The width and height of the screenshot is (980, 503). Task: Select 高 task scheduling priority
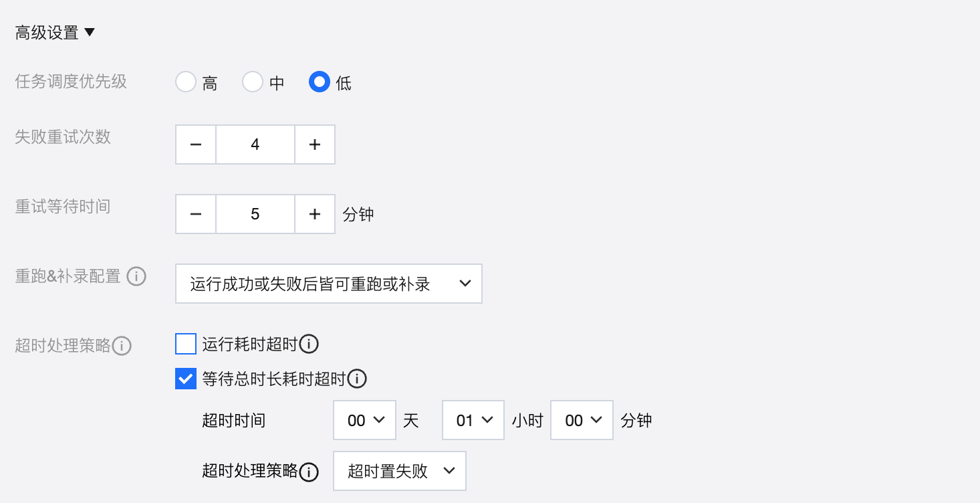(186, 82)
